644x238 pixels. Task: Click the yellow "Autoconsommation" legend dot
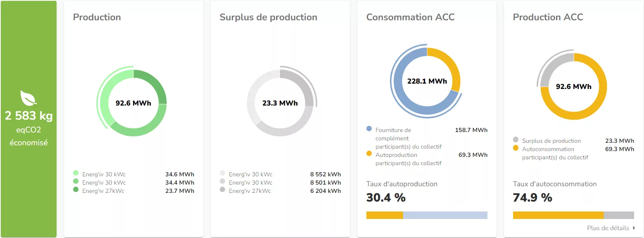coord(516,148)
